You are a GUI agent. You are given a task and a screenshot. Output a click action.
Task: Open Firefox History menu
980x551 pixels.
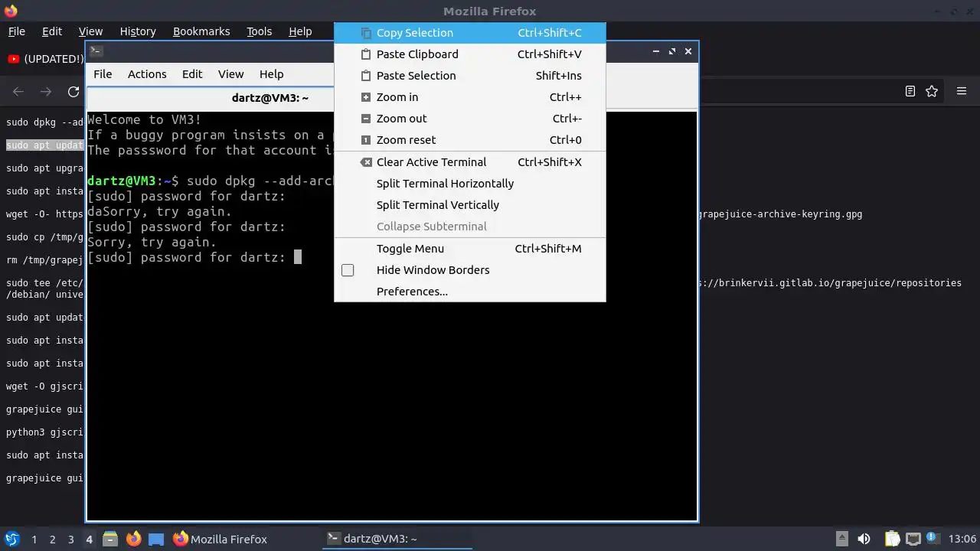[x=138, y=31]
